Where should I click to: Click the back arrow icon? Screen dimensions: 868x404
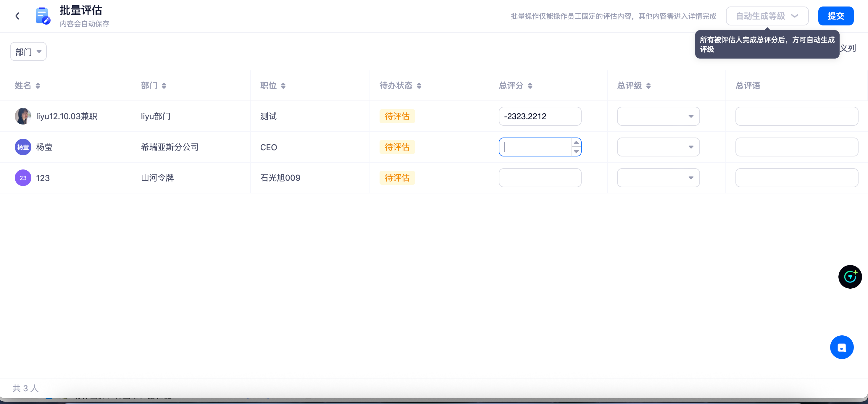click(x=17, y=16)
